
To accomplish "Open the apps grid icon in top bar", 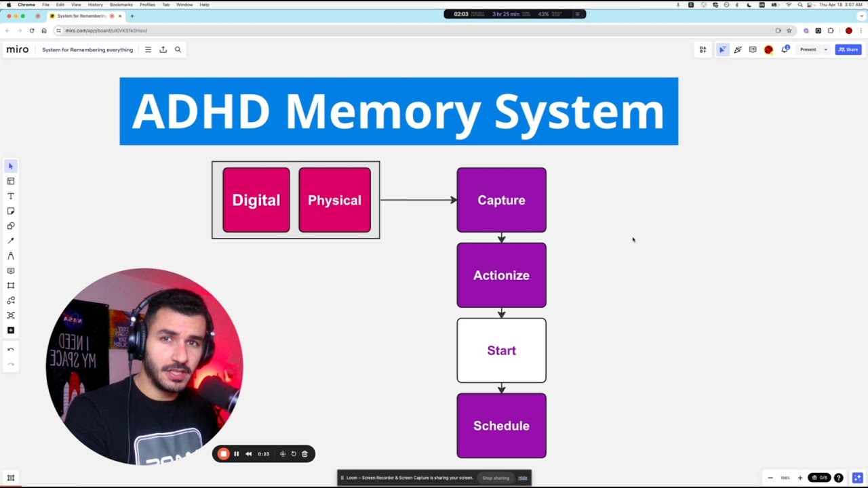I will (703, 49).
